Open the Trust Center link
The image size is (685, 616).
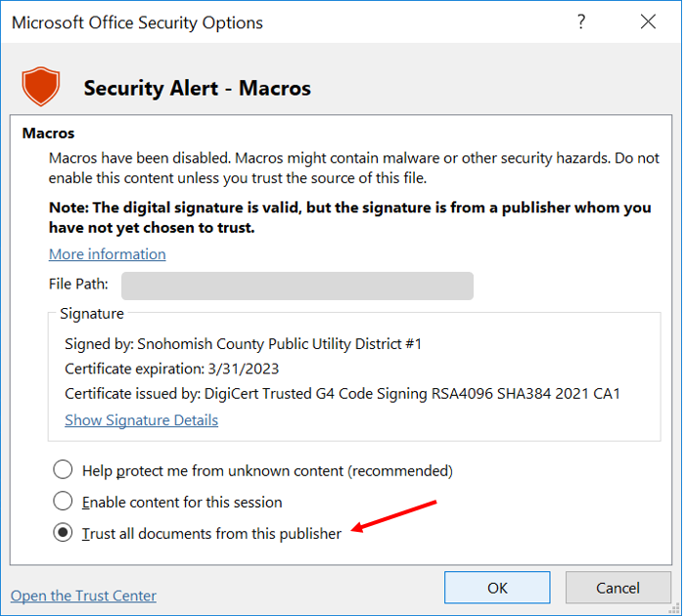coord(83,595)
